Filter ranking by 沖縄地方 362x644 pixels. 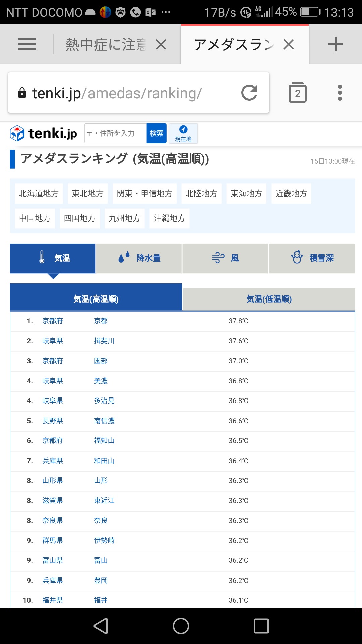point(170,218)
